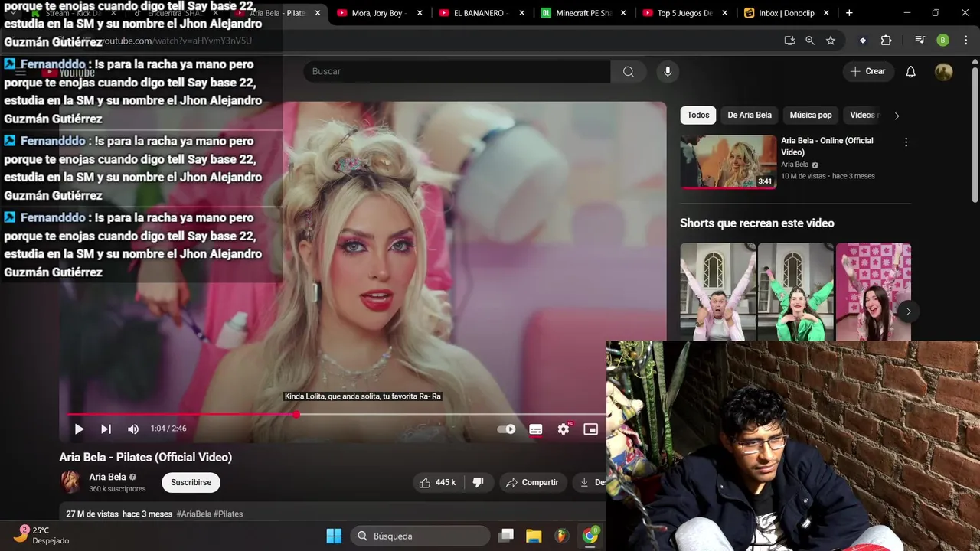Click the #AriaBela hashtag link
The height and width of the screenshot is (551, 980).
click(x=194, y=514)
